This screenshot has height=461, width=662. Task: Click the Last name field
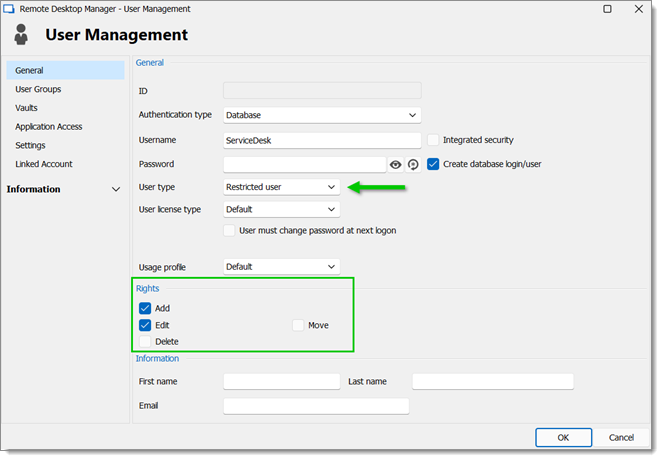point(493,382)
